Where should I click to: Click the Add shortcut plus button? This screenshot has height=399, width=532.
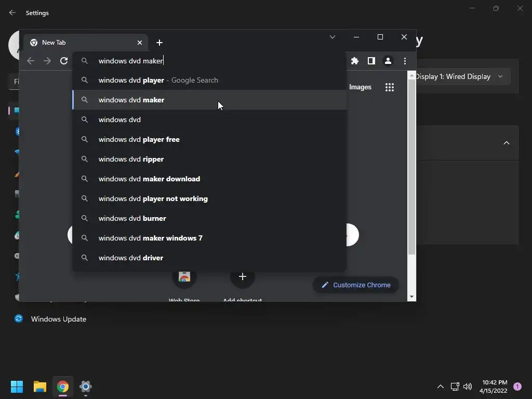point(242,276)
